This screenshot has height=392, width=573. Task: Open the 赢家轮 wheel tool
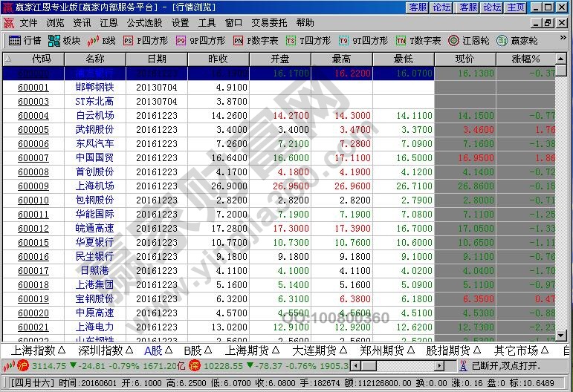click(517, 40)
